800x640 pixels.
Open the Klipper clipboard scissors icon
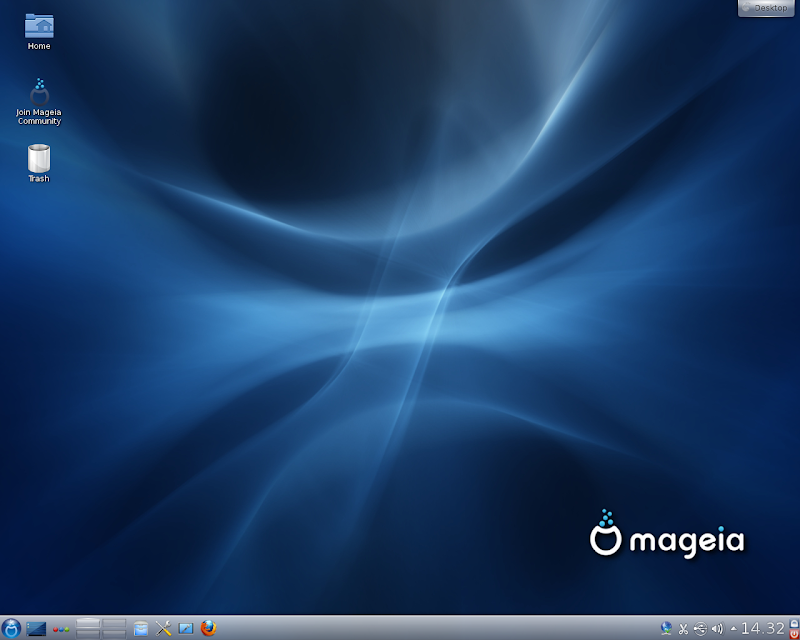(683, 629)
